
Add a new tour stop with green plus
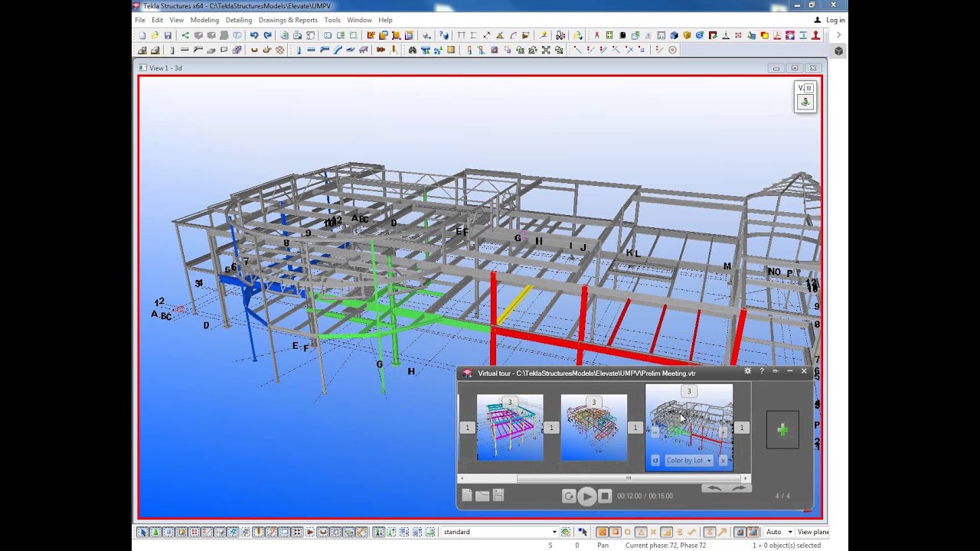(x=782, y=430)
